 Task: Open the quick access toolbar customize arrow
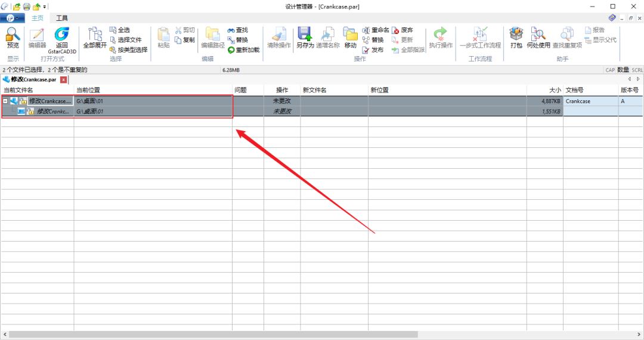[x=45, y=7]
